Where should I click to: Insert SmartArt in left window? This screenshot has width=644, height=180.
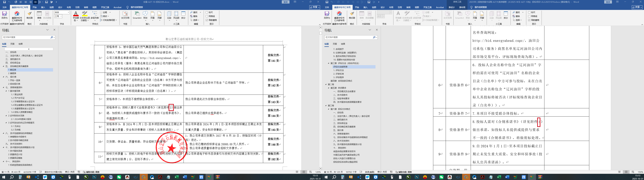pyautogui.click(x=137, y=15)
